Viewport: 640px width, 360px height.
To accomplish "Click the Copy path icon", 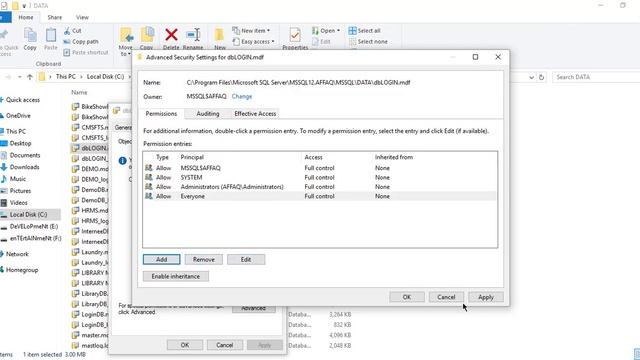I will pos(67,42).
